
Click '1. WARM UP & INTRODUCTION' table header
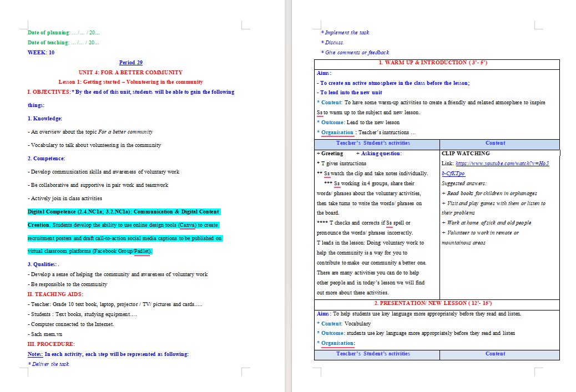coord(433,63)
